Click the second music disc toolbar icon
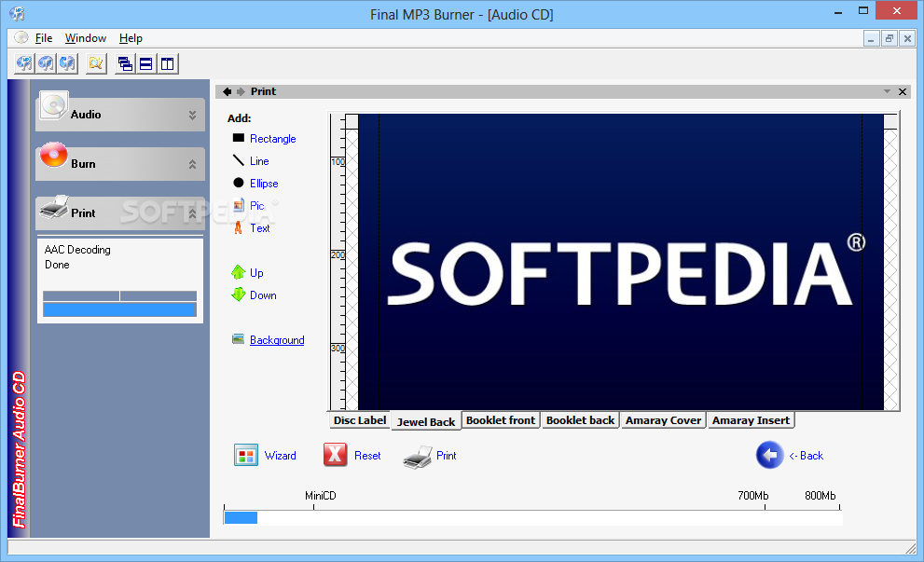This screenshot has width=924, height=562. click(46, 63)
